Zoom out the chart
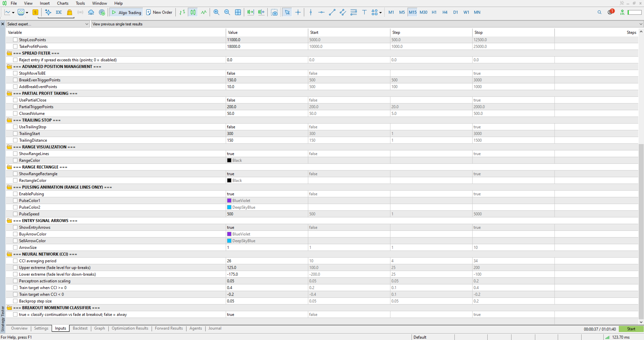Image resolution: width=644 pixels, height=340 pixels. point(227,12)
